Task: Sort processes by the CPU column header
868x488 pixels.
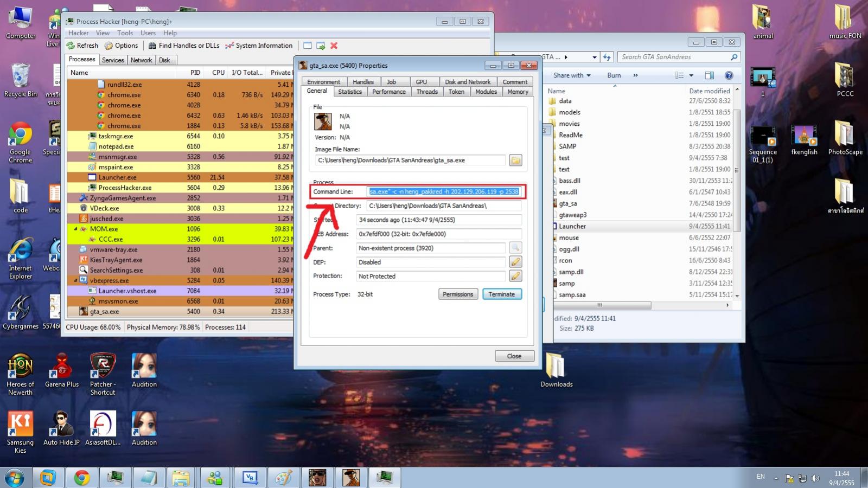Action: [x=218, y=73]
